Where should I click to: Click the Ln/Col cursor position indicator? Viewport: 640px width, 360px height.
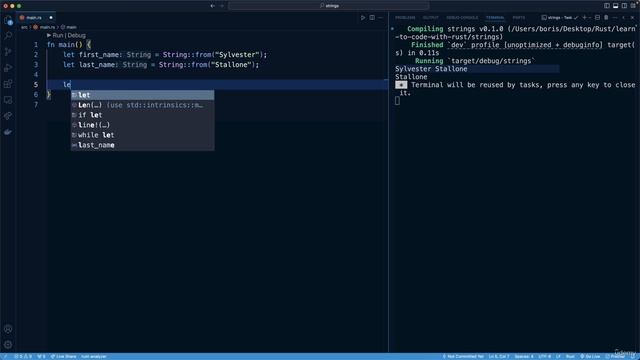pos(499,356)
